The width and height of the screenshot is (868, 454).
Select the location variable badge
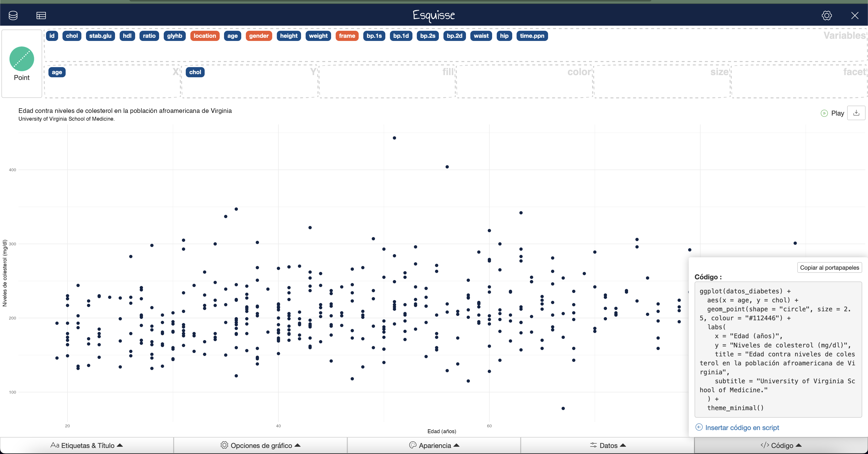pos(205,36)
